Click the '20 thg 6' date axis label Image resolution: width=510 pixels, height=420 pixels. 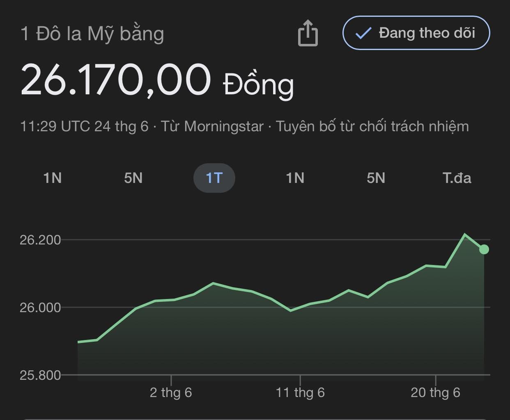435,393
